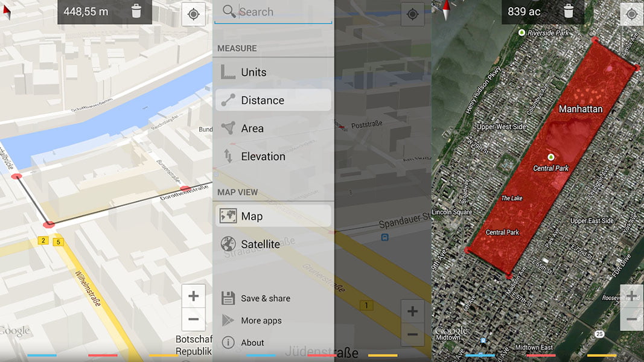Select the Area measuring mode
This screenshot has height=362, width=644.
(273, 129)
